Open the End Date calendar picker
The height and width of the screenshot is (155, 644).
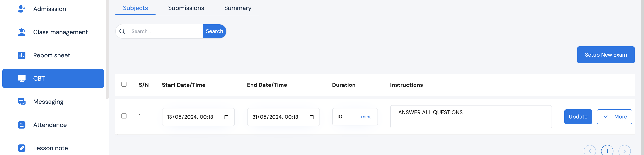pyautogui.click(x=312, y=117)
